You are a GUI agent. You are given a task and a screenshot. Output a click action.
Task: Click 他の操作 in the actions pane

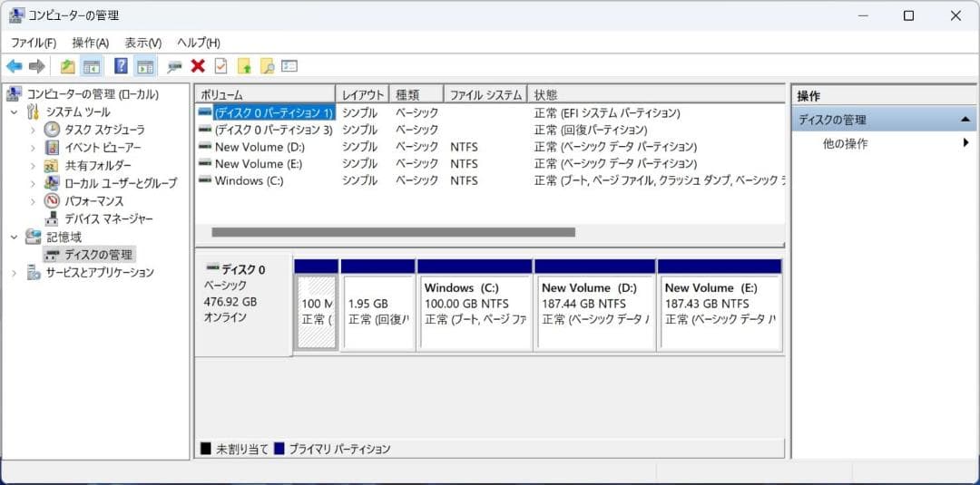[x=845, y=144]
